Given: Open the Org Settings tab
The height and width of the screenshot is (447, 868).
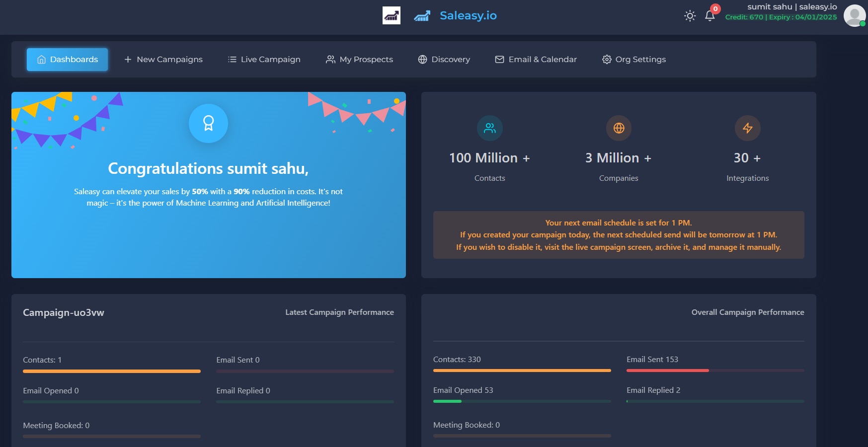Looking at the screenshot, I should tap(634, 60).
